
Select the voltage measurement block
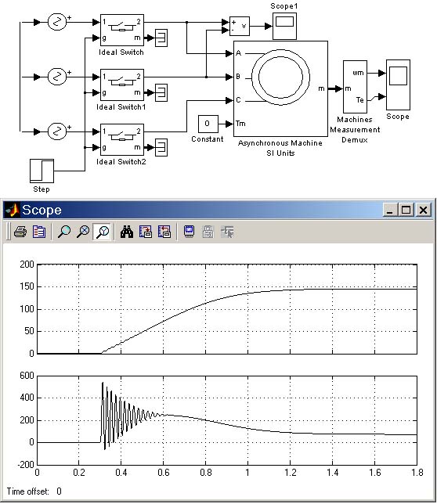[x=240, y=26]
